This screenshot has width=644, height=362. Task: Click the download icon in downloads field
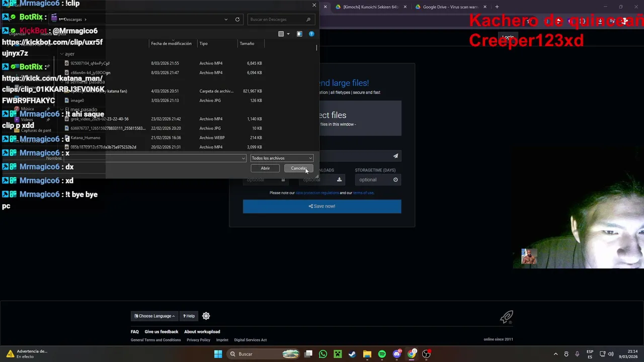pos(339,179)
